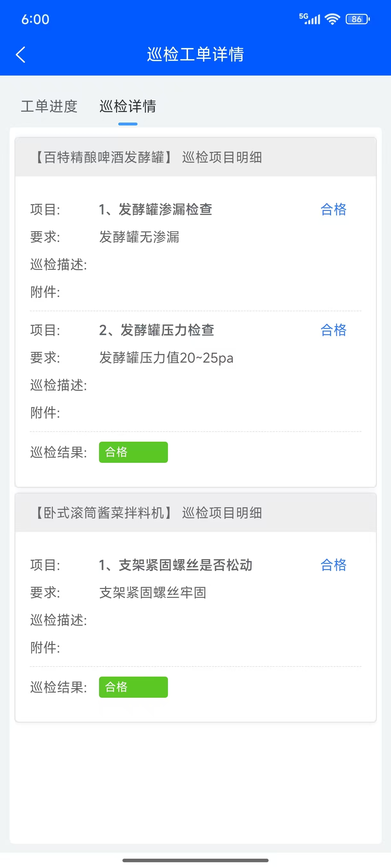Image resolution: width=391 pixels, height=868 pixels.
Task: Tap 合格 for 发酵罐渗漏检查
Action: 333,209
